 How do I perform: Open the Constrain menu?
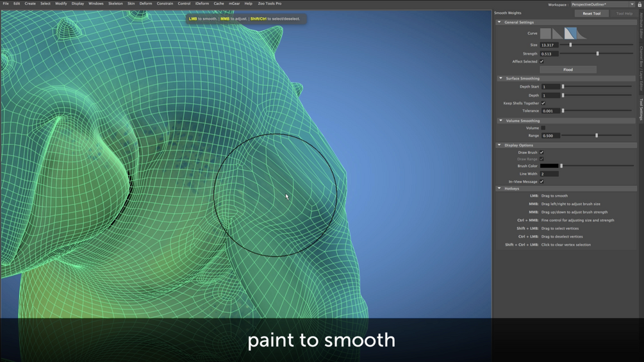tap(165, 3)
